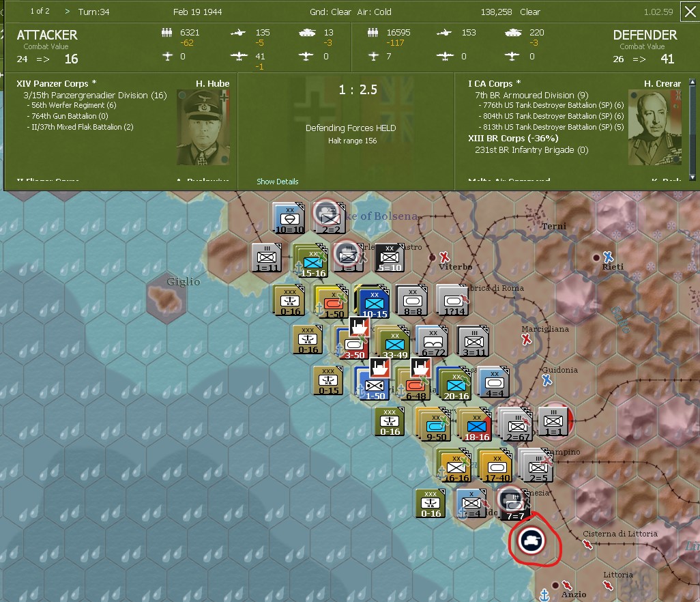700x602 pixels.
Task: Select the 3-50 armored stack
Action: (352, 343)
